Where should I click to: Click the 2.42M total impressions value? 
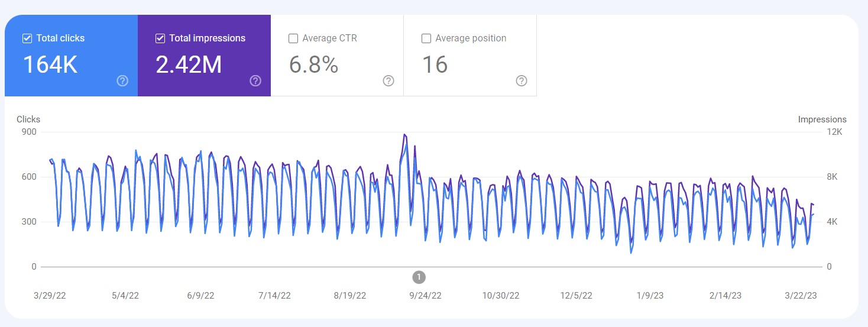189,64
